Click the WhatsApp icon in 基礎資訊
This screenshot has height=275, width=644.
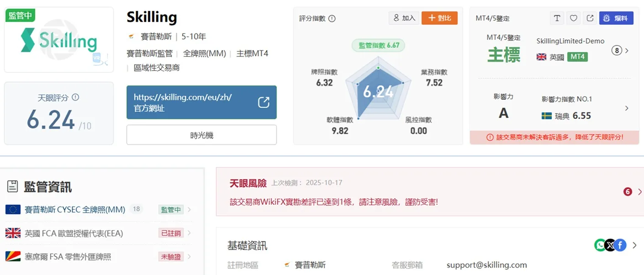tap(600, 245)
